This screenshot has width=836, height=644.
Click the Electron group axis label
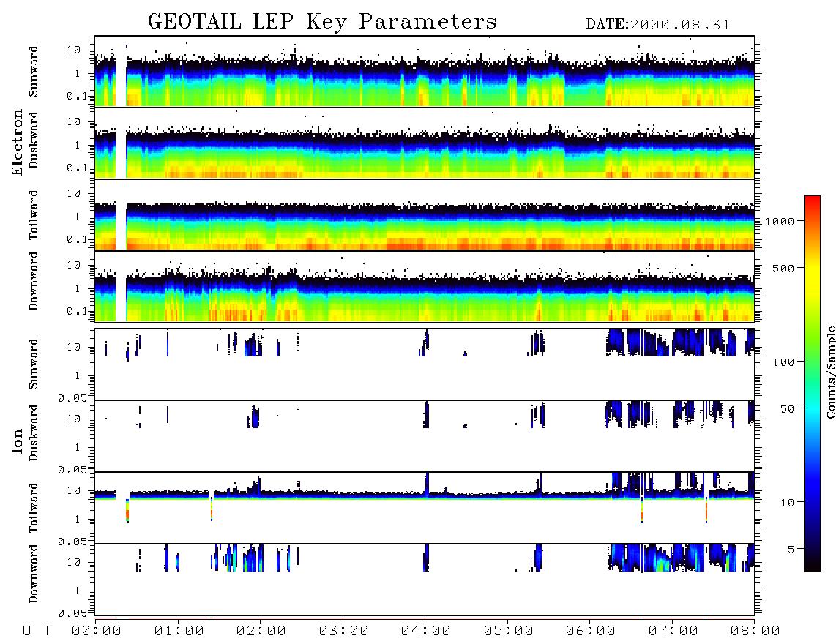point(18,142)
